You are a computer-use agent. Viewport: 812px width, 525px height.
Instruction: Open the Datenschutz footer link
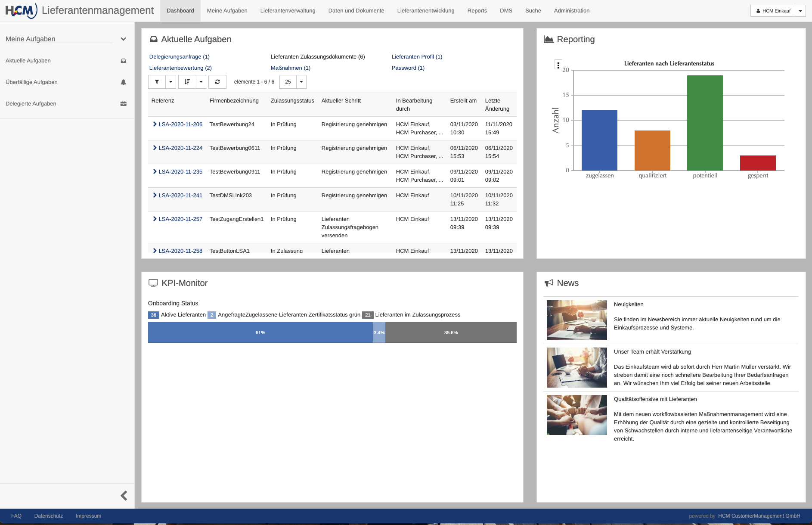click(x=49, y=516)
